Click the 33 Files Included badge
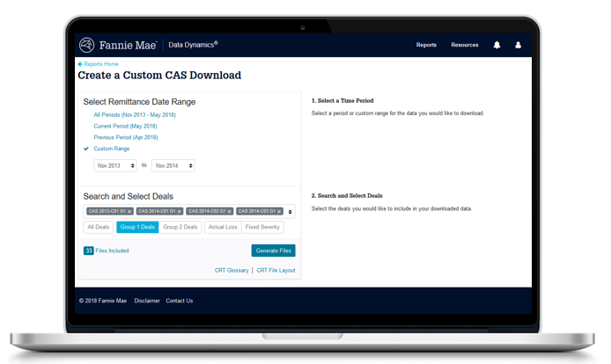This screenshot has height=364, width=611. click(88, 251)
